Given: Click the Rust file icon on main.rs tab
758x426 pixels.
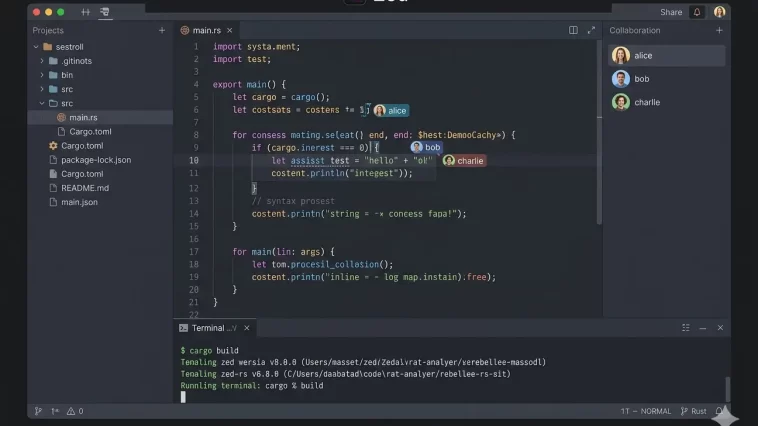Looking at the screenshot, I should click(185, 30).
